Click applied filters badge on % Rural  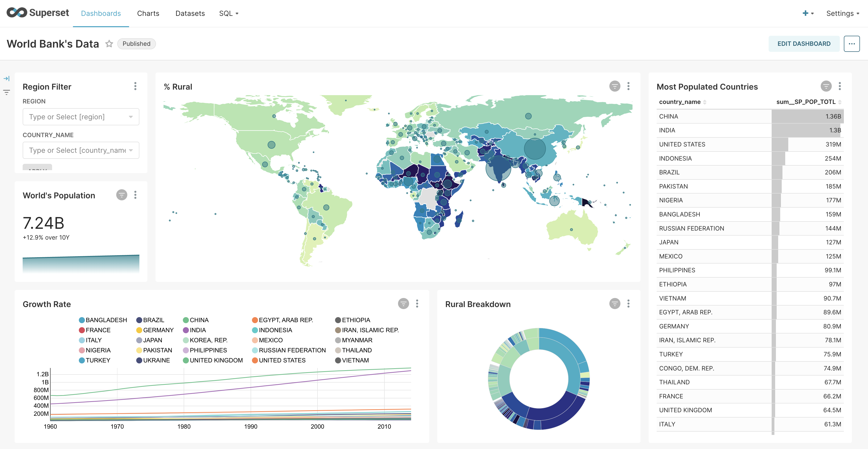[614, 86]
